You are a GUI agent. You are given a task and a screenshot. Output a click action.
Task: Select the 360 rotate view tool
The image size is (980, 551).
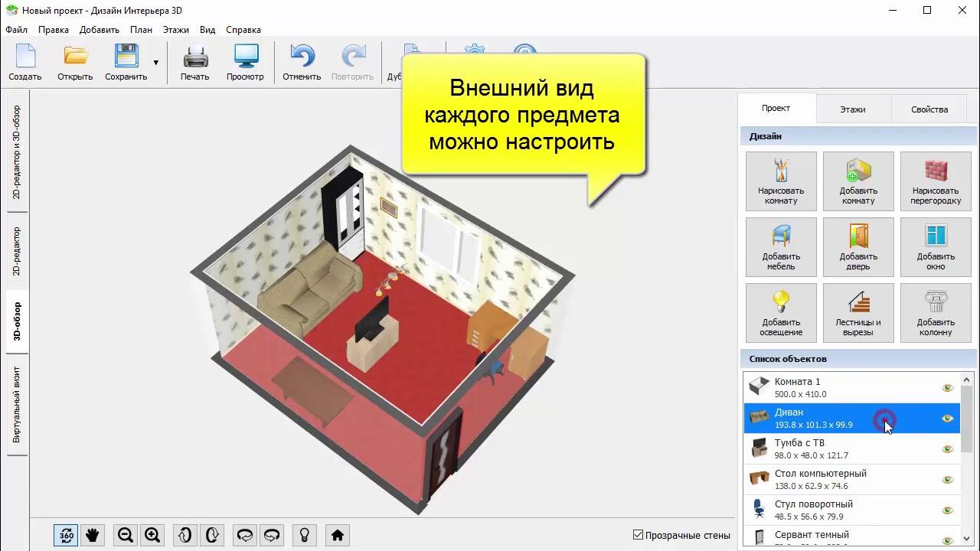coord(67,535)
